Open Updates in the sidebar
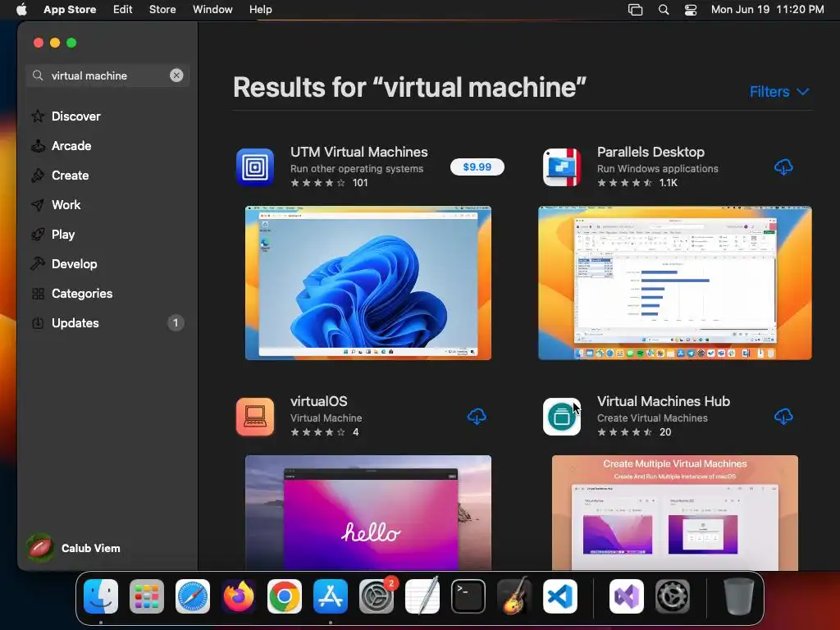Viewport: 840px width, 630px height. tap(107, 323)
